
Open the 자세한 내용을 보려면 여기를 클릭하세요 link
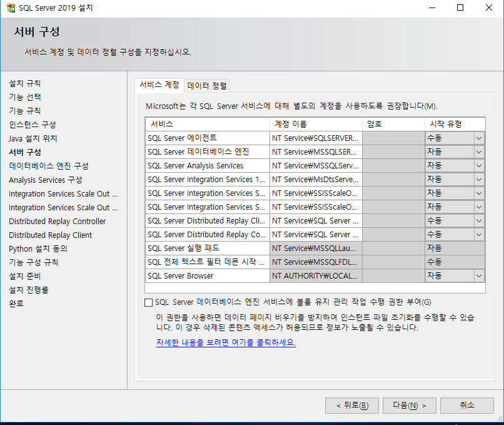(226, 342)
